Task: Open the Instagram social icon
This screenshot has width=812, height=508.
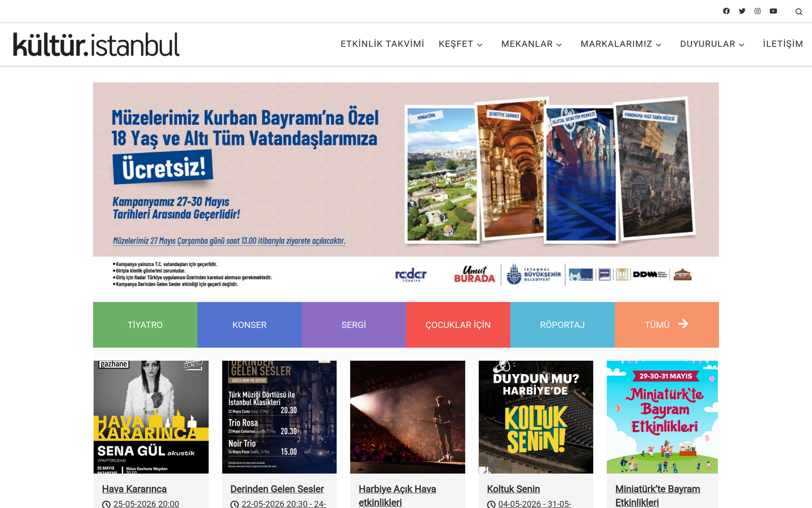Action: [758, 11]
